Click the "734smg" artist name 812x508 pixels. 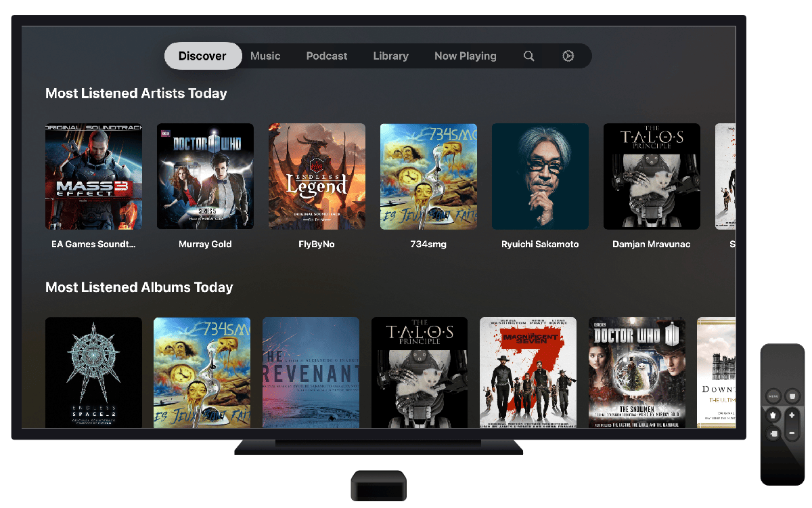pyautogui.click(x=429, y=244)
